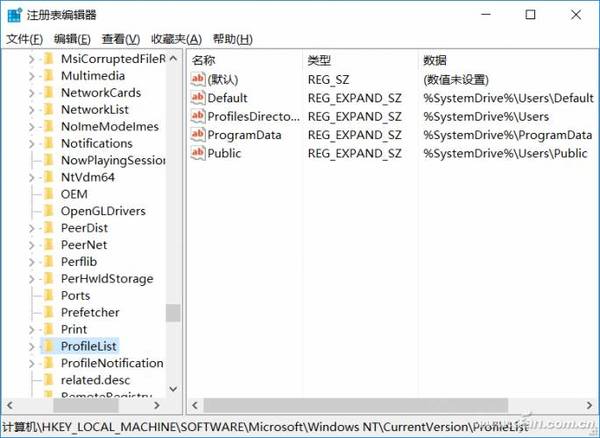This screenshot has height=438, width=600.
Task: Expand the Multimedia key
Action: point(31,76)
